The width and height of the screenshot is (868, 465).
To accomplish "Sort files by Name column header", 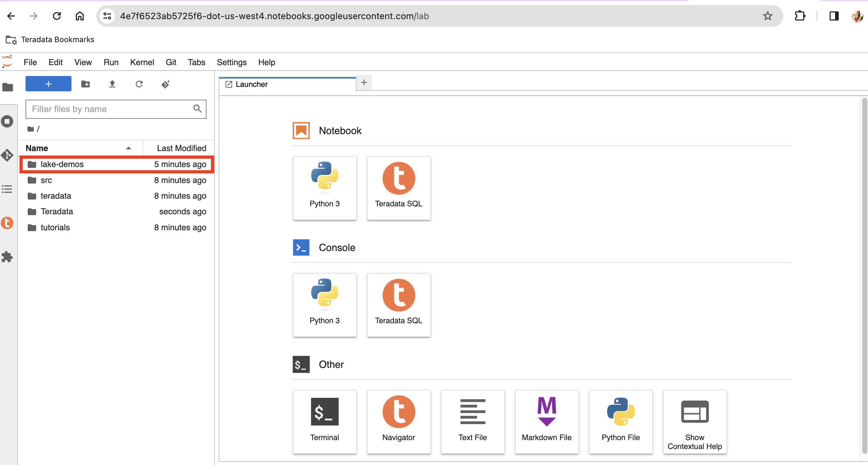I will click(x=80, y=148).
